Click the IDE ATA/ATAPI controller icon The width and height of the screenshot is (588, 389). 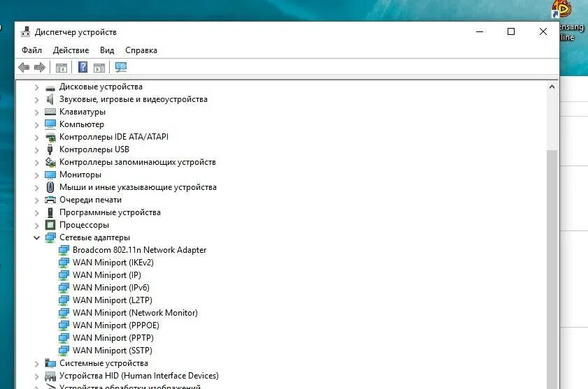[50, 137]
